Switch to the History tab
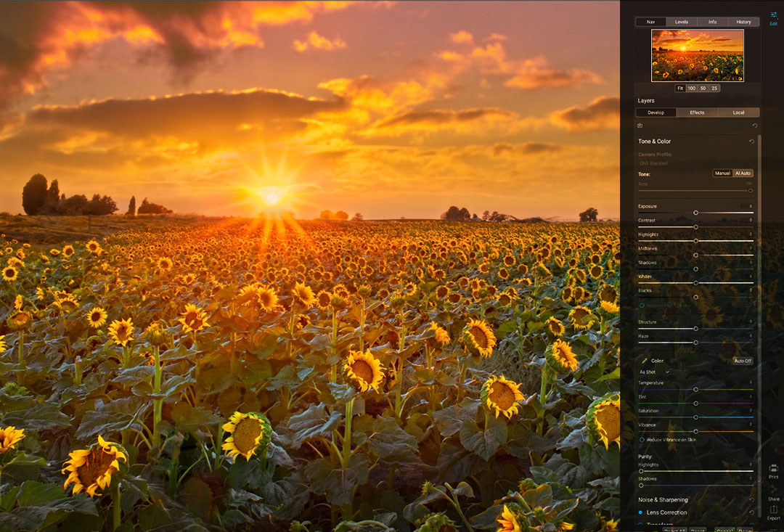Screen dimensions: 784x532 point(743,22)
